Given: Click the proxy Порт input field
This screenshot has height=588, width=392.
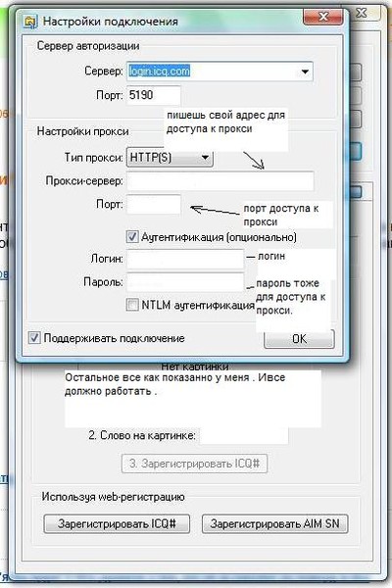Looking at the screenshot, I should [x=154, y=205].
